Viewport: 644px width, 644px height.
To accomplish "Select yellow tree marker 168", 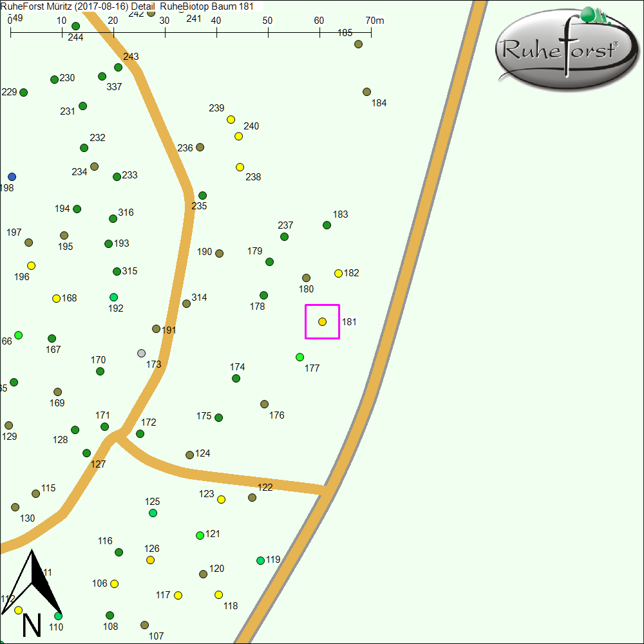I will pyautogui.click(x=56, y=298).
